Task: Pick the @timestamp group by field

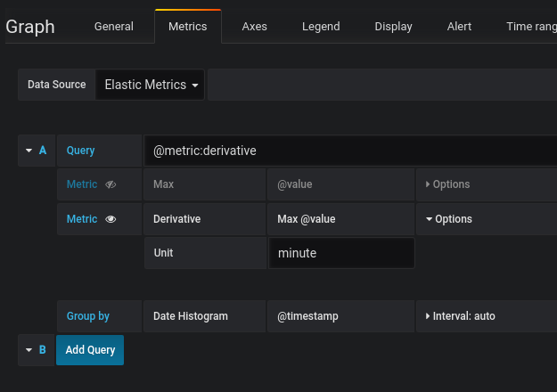Action: coord(307,315)
